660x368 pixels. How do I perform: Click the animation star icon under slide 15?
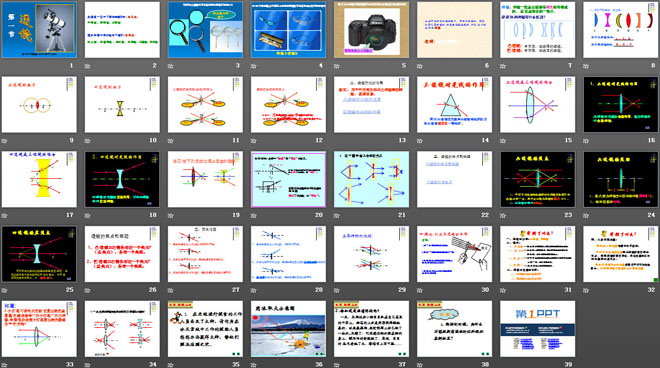(x=503, y=141)
